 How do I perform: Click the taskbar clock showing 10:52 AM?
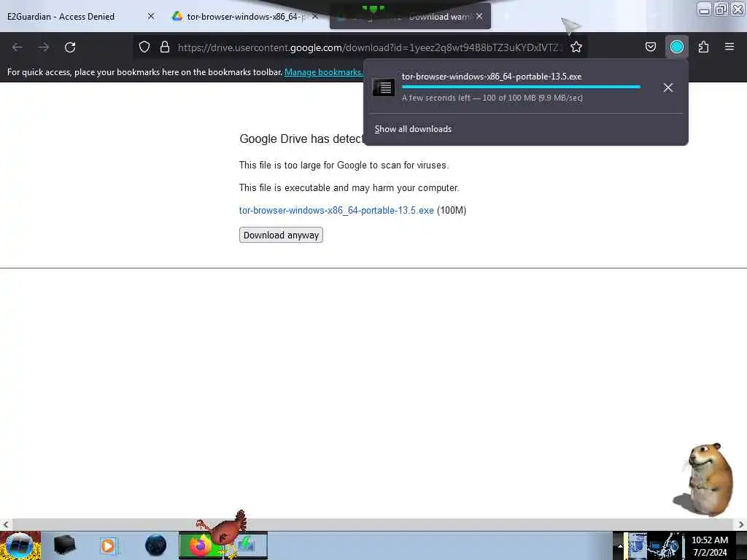[710, 545]
